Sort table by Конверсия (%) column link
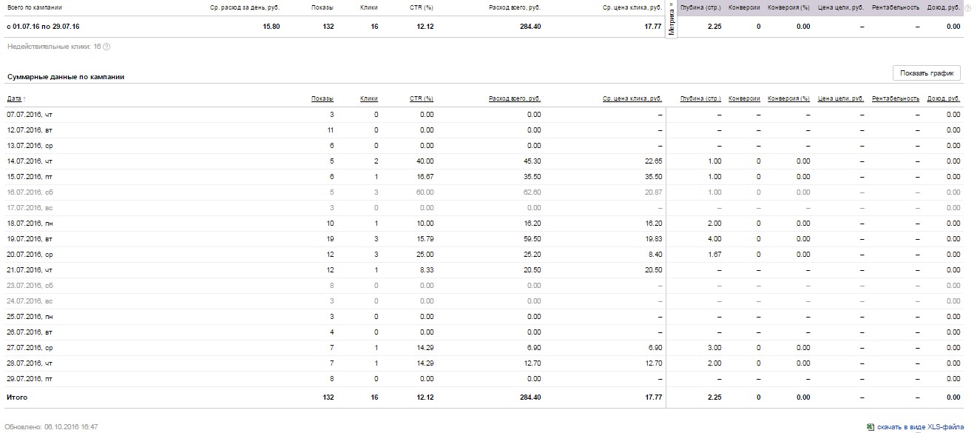980x433 pixels. click(788, 98)
